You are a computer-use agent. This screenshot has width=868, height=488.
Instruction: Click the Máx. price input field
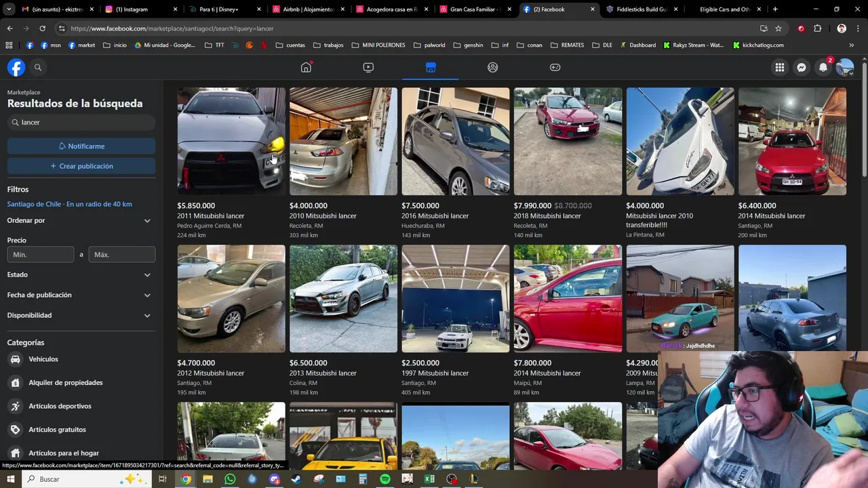pos(122,254)
